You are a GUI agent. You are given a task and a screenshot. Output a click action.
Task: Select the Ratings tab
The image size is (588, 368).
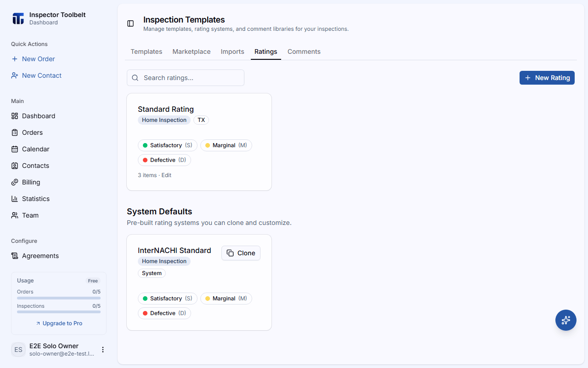click(x=266, y=52)
